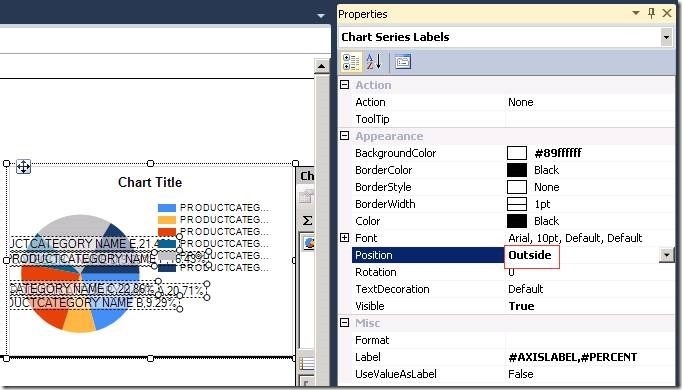The height and width of the screenshot is (390, 682).
Task: Click the BorderWidth preview box
Action: pyautogui.click(x=517, y=204)
